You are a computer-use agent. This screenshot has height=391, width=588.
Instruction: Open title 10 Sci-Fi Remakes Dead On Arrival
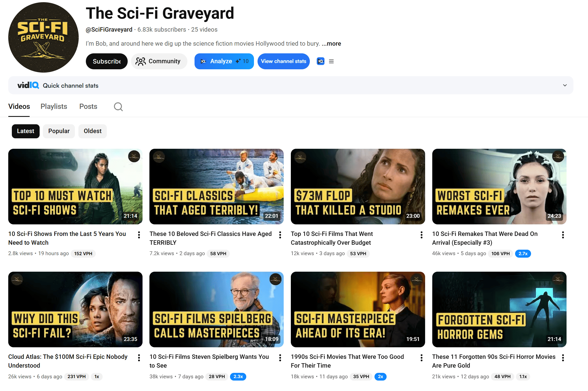point(485,238)
